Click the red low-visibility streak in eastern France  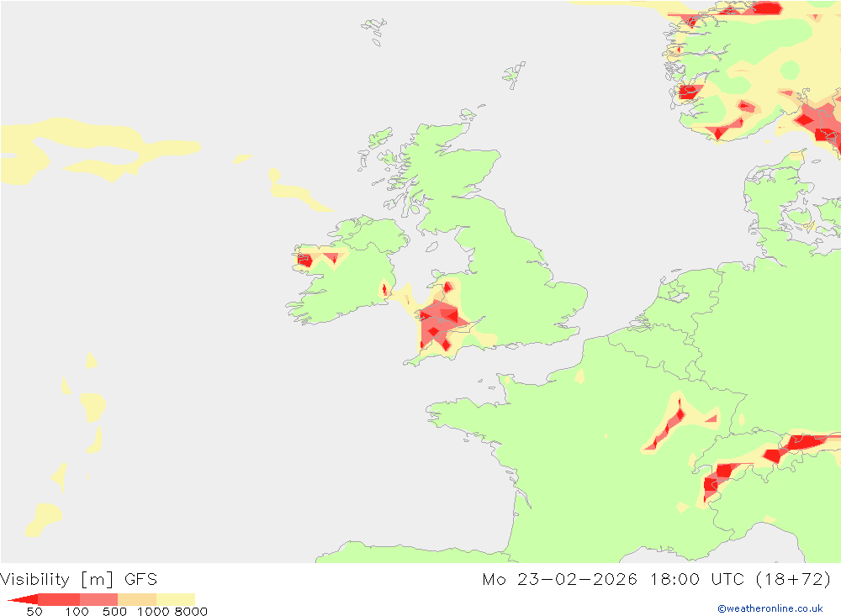pyautogui.click(x=667, y=424)
